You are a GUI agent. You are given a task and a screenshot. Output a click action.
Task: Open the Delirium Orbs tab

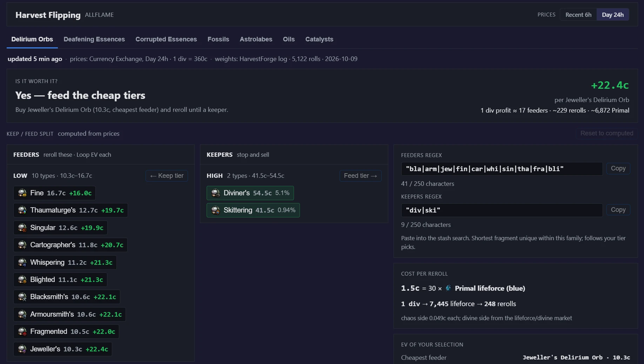[x=32, y=39]
